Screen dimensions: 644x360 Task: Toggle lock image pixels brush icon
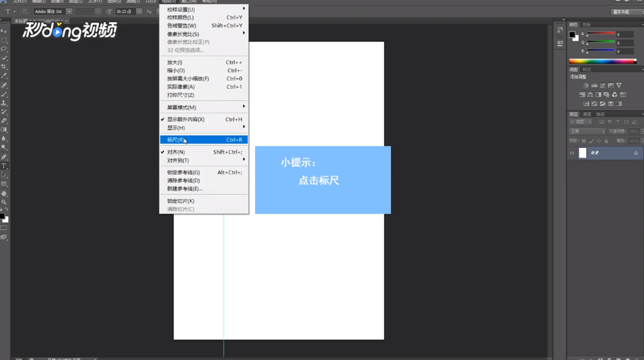(592, 141)
